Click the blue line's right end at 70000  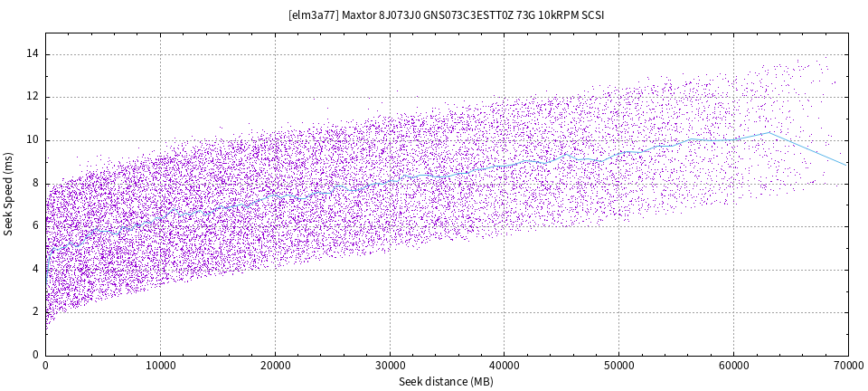tap(847, 165)
